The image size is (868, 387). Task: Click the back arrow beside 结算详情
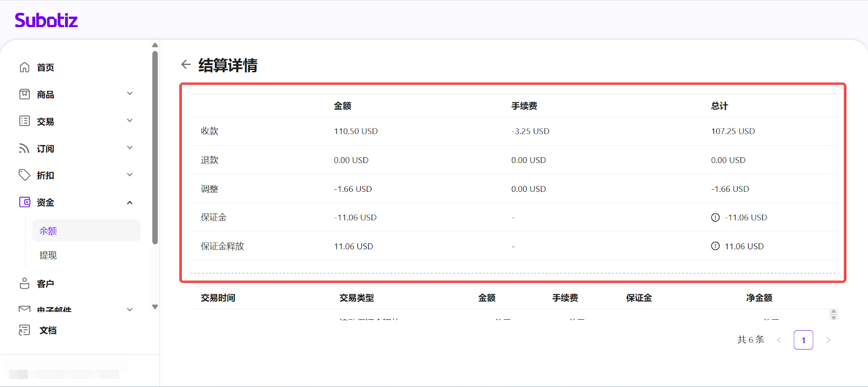[186, 64]
